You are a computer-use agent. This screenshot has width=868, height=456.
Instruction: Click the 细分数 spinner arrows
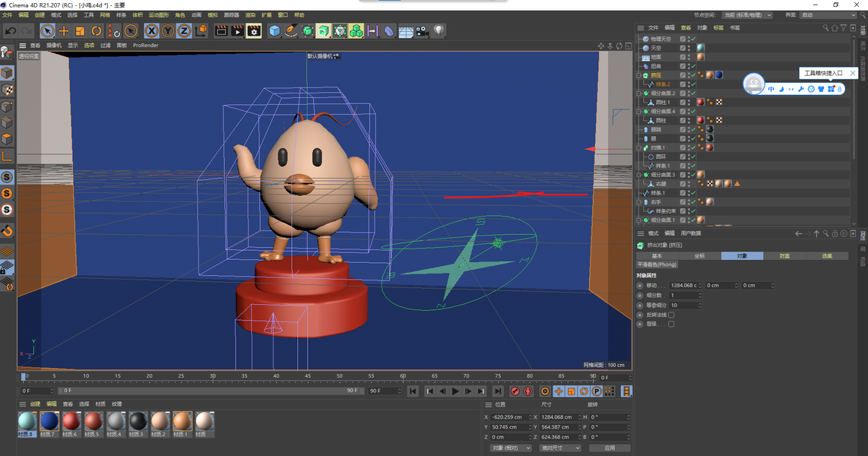pyautogui.click(x=700, y=296)
